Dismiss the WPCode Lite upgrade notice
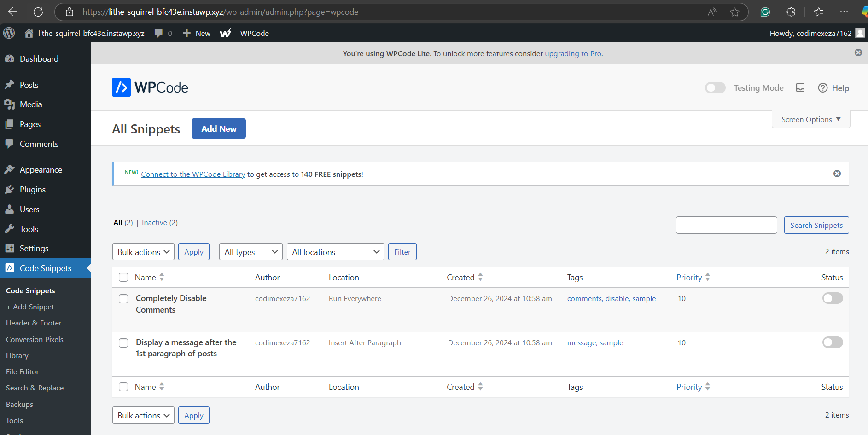Viewport: 868px width, 435px height. (x=858, y=52)
